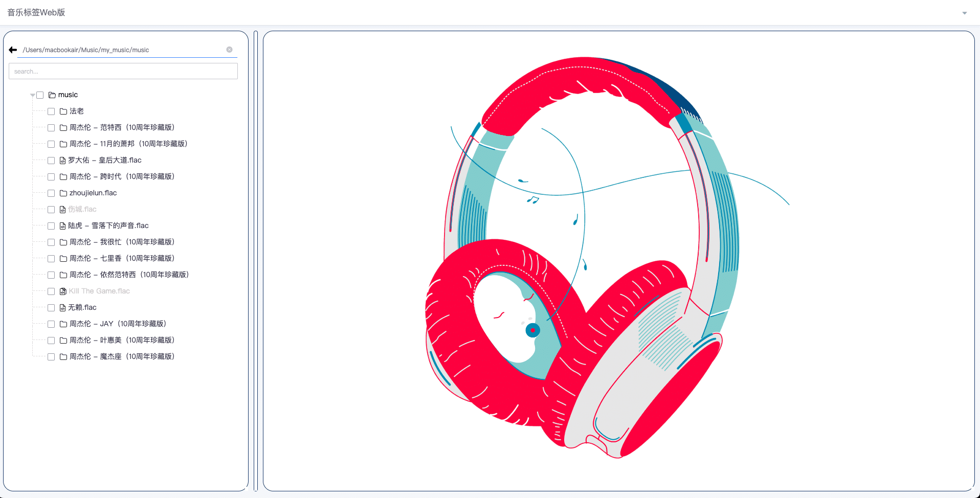The height and width of the screenshot is (498, 980).
Task: Tick checkbox for JAY album folder
Action: (x=51, y=324)
